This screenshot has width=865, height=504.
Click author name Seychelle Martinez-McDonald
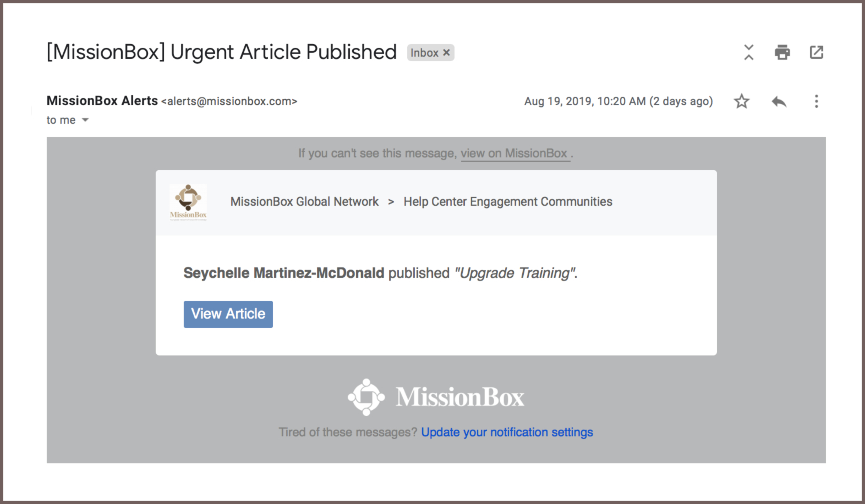point(284,273)
